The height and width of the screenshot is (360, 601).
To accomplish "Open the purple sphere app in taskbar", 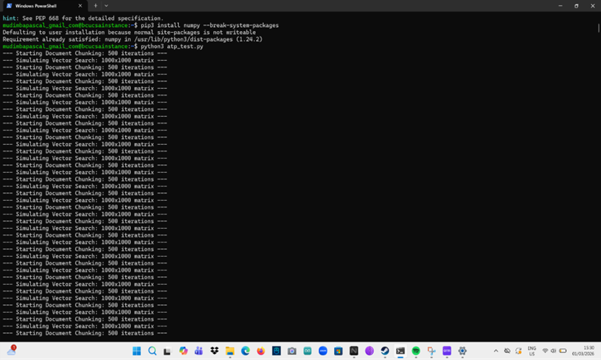I will click(x=369, y=351).
